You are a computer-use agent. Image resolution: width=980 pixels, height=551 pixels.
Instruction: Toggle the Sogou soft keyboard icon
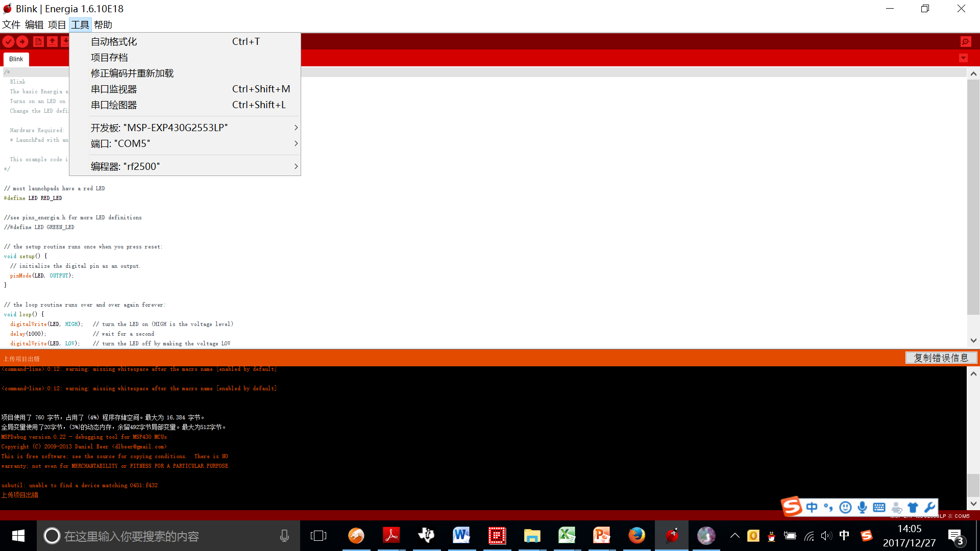[x=879, y=507]
